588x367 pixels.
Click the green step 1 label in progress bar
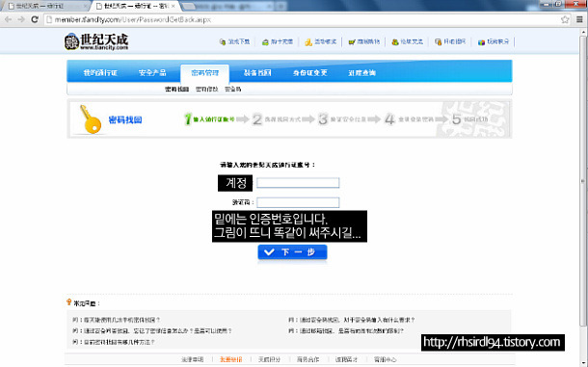point(209,119)
